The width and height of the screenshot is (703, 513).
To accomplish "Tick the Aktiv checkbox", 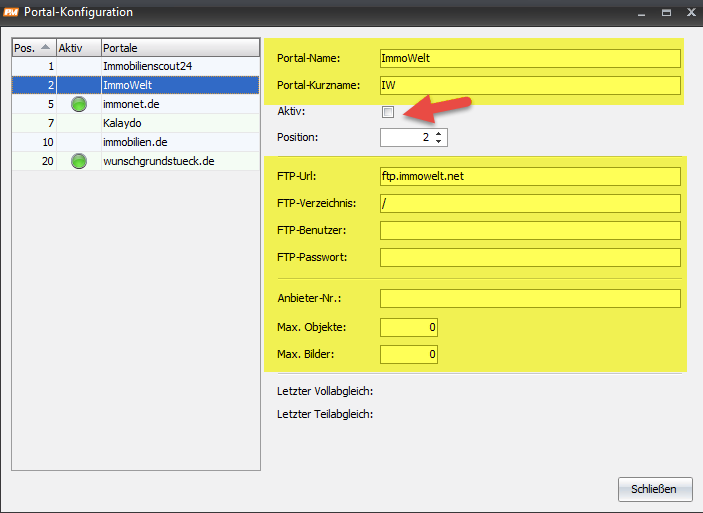I will tap(388, 112).
